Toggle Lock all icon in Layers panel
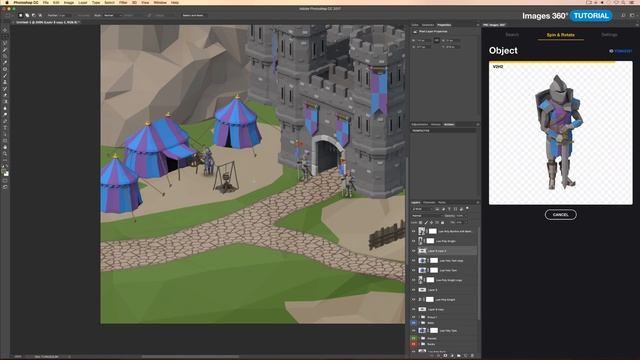Viewport: 640px width, 360px height. point(442,222)
